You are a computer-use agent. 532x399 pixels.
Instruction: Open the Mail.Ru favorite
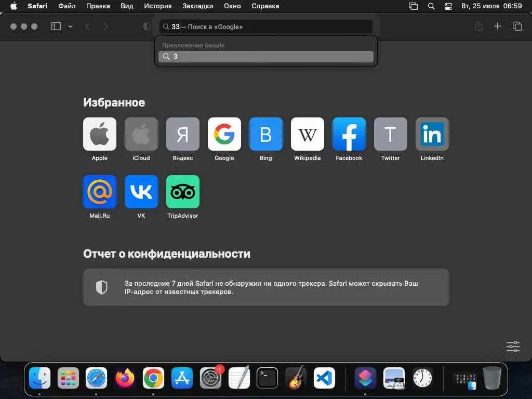click(x=99, y=192)
